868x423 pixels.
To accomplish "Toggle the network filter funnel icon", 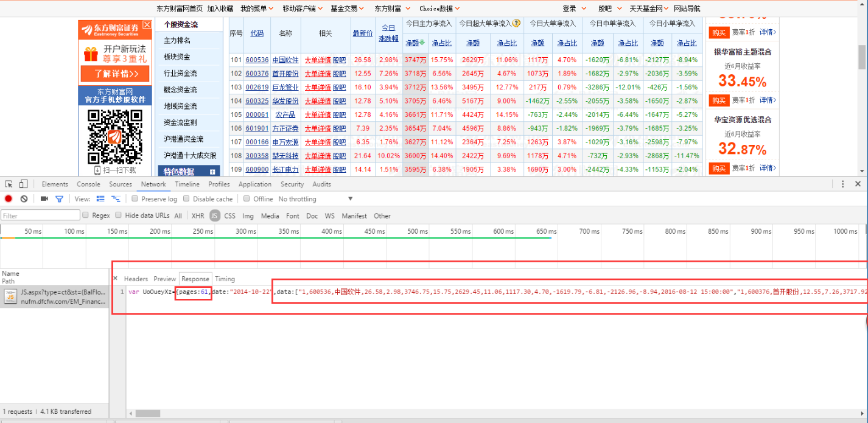I will [x=59, y=199].
